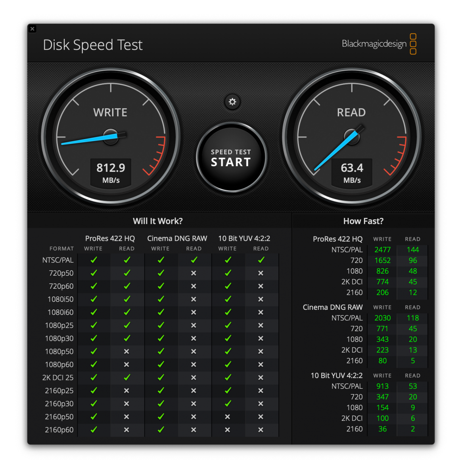The image size is (462, 476).
Task: Click the Cinema DNG RAW column header
Action: click(x=177, y=238)
